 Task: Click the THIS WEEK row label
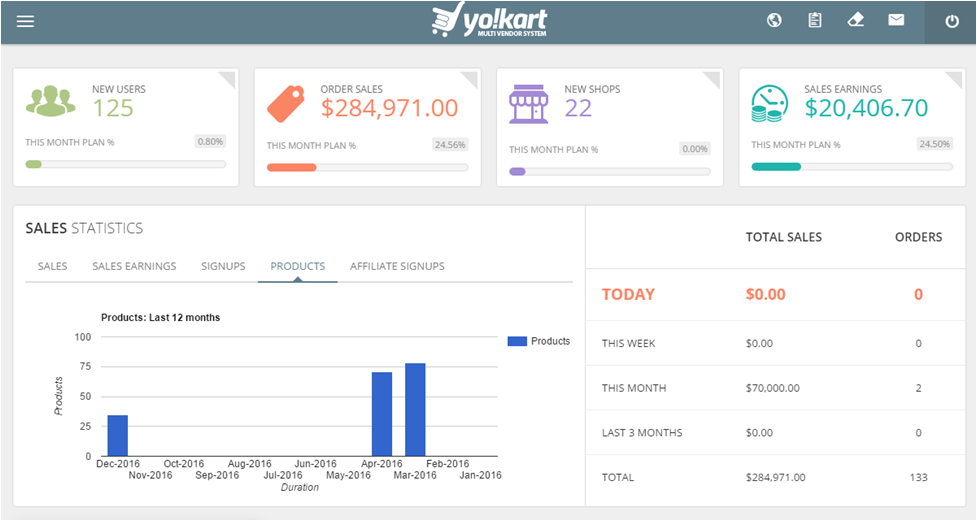tap(628, 343)
